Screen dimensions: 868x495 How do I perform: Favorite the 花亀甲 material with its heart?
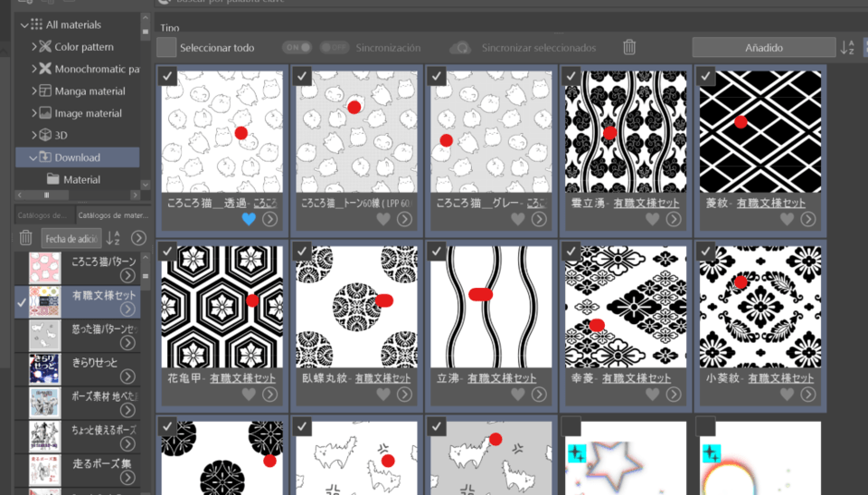point(250,394)
